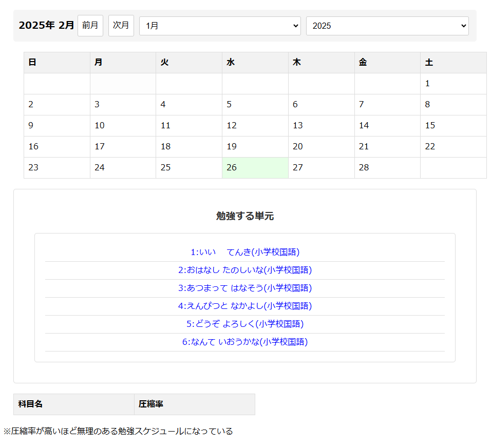The image size is (491, 448).
Task: Select the highlighted date 26 in calendar
Action: pos(255,168)
